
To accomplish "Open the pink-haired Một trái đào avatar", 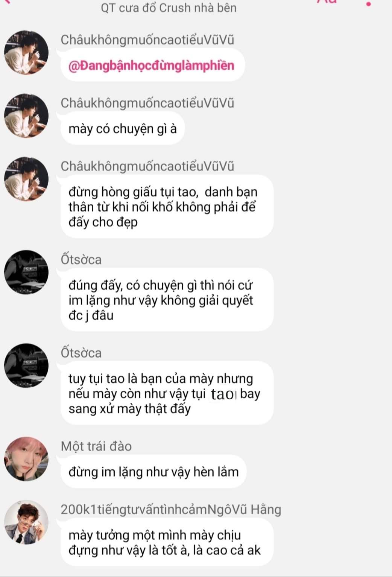I will pyautogui.click(x=26, y=459).
